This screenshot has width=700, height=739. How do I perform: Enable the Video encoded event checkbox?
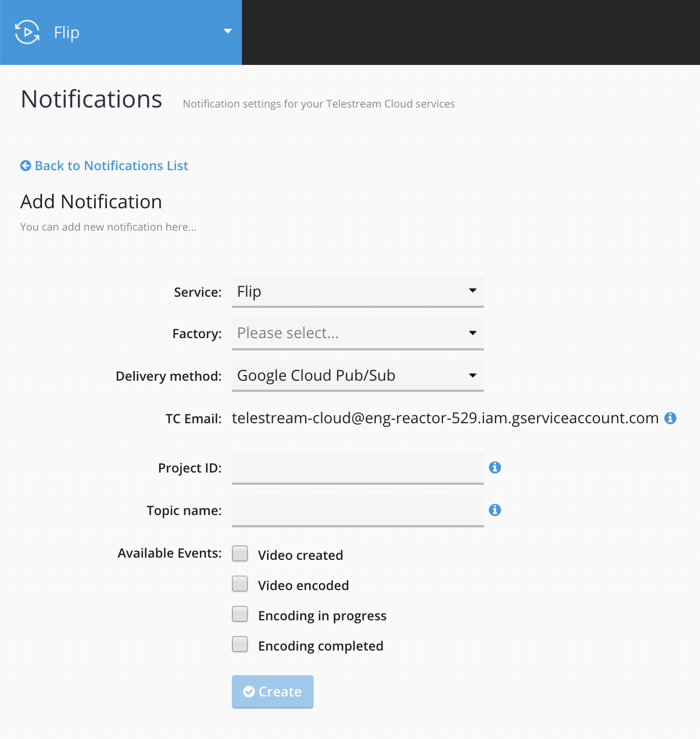(240, 584)
